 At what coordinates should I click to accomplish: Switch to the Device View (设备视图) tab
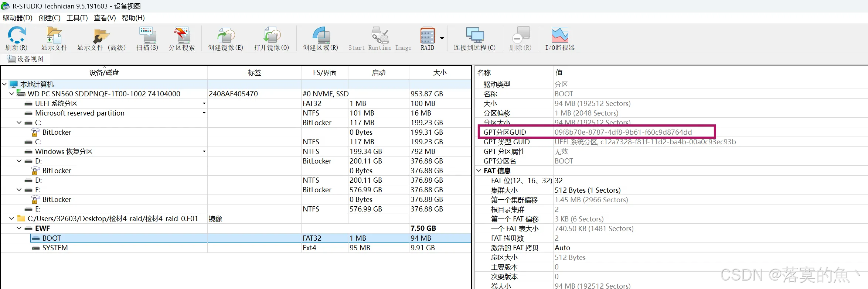click(x=25, y=59)
